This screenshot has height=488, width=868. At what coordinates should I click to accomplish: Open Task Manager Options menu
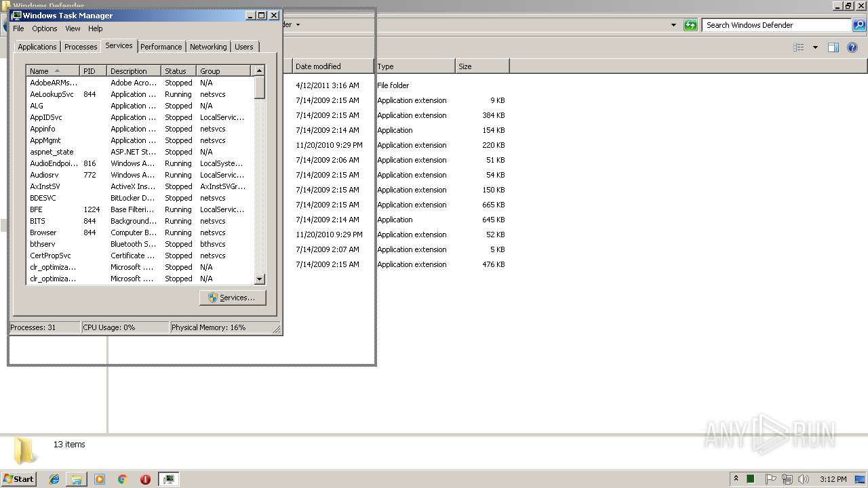coord(45,28)
